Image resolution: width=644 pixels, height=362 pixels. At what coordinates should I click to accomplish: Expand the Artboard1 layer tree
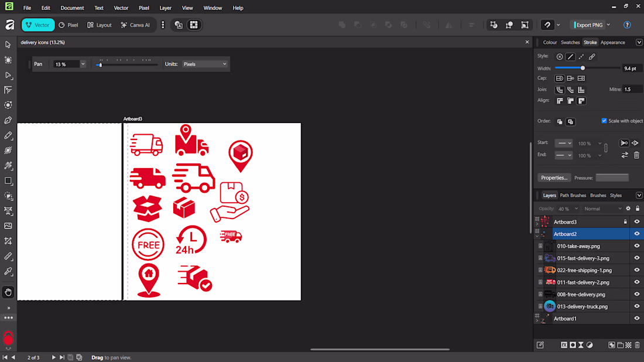[x=537, y=321]
